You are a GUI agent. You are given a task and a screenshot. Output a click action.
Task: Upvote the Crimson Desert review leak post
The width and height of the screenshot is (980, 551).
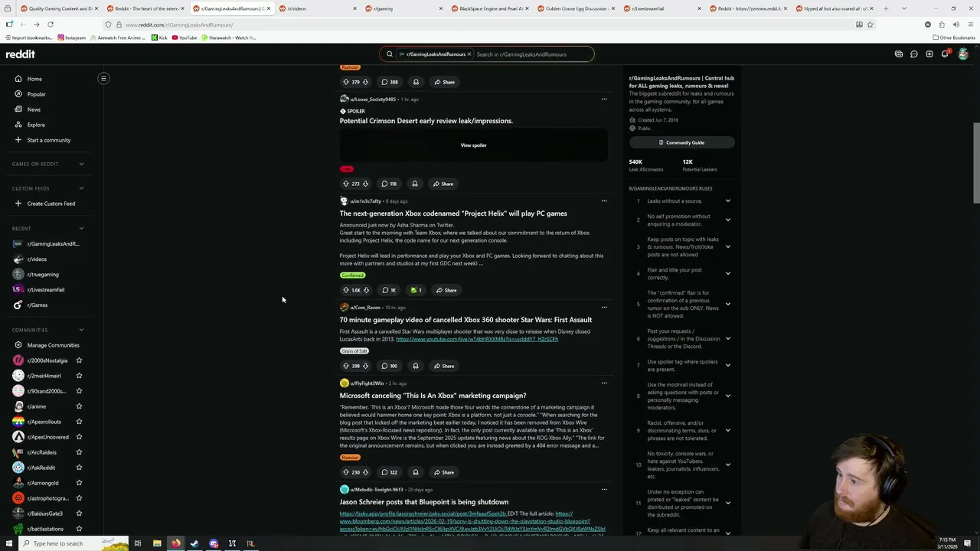tap(346, 184)
